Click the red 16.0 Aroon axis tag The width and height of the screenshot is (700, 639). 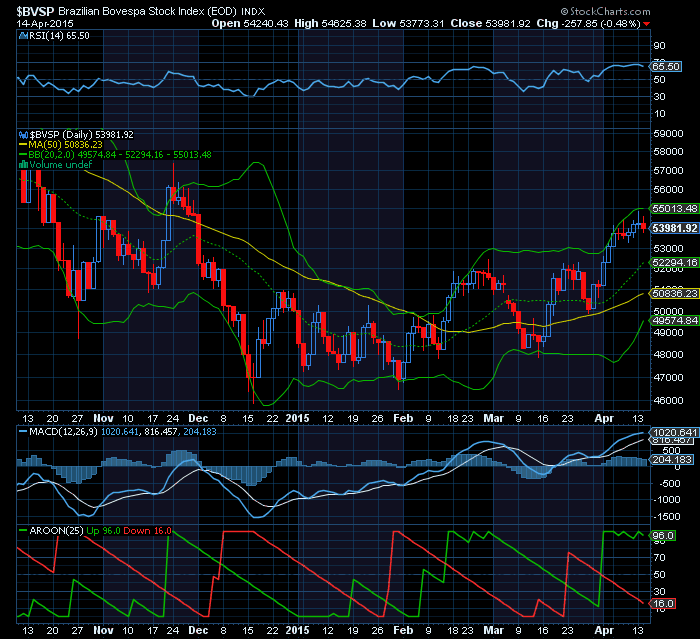663,604
